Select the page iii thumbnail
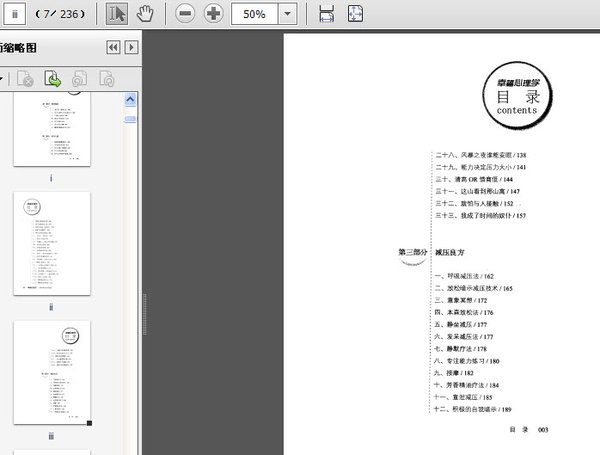The width and height of the screenshot is (600, 455). click(52, 373)
